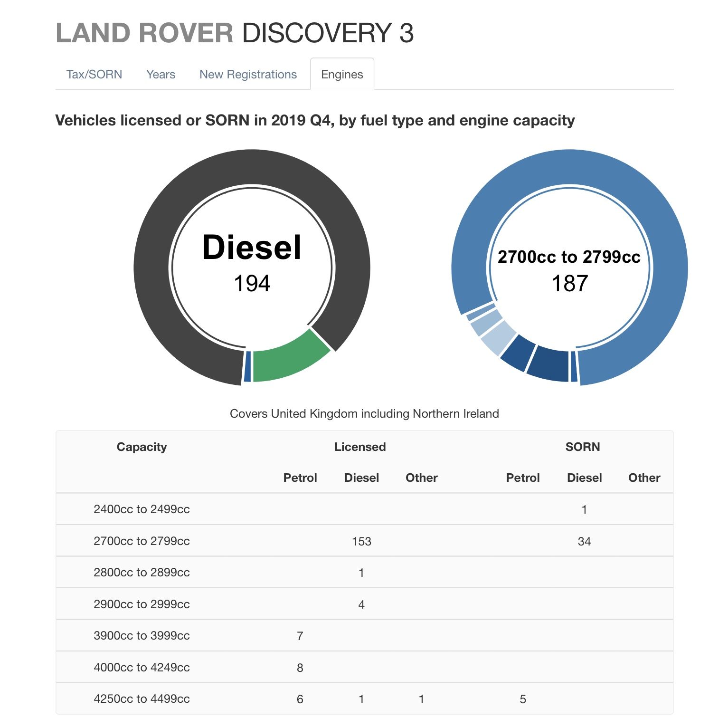This screenshot has width=728, height=727.
Task: Switch to the Years tab
Action: (161, 74)
